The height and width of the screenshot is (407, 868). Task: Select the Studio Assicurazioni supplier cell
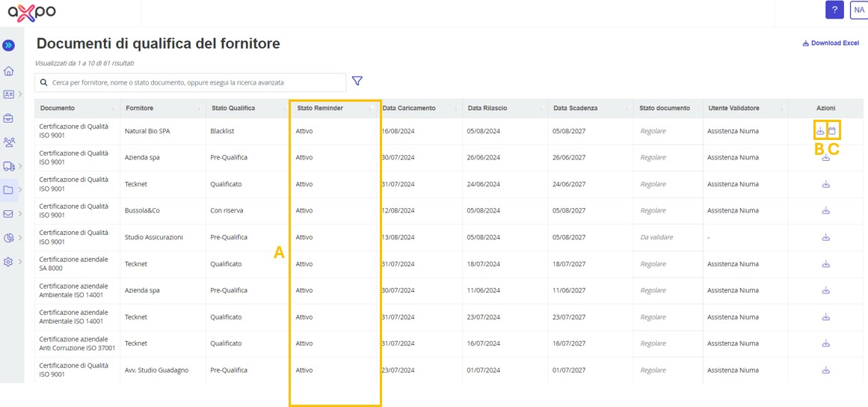click(x=163, y=238)
